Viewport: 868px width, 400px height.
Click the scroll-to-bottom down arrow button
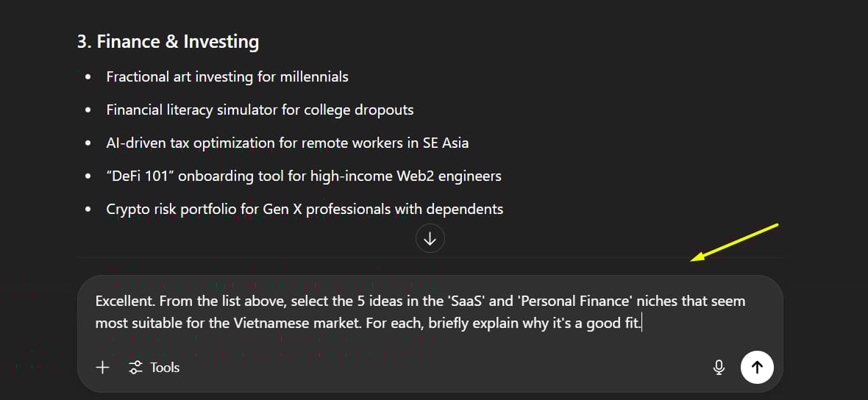[x=430, y=239]
